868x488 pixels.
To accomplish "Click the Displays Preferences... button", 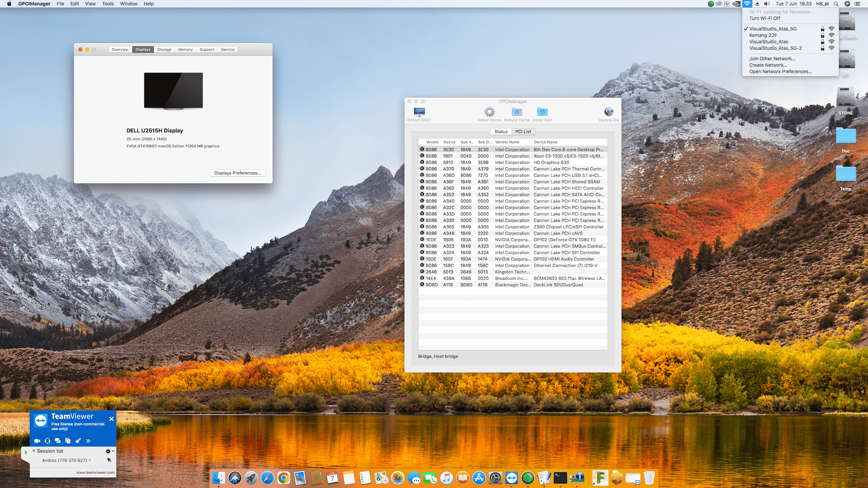I will (237, 173).
